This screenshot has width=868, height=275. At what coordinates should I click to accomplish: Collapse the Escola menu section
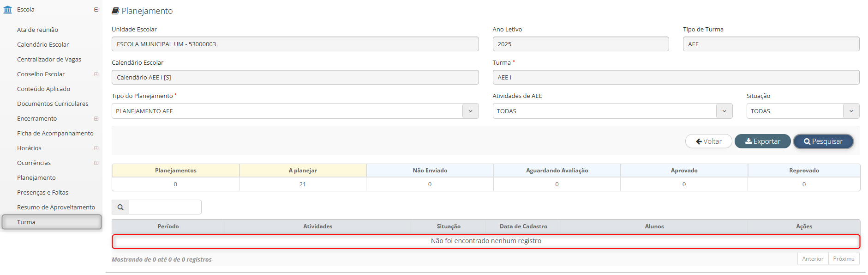pyautogui.click(x=96, y=10)
